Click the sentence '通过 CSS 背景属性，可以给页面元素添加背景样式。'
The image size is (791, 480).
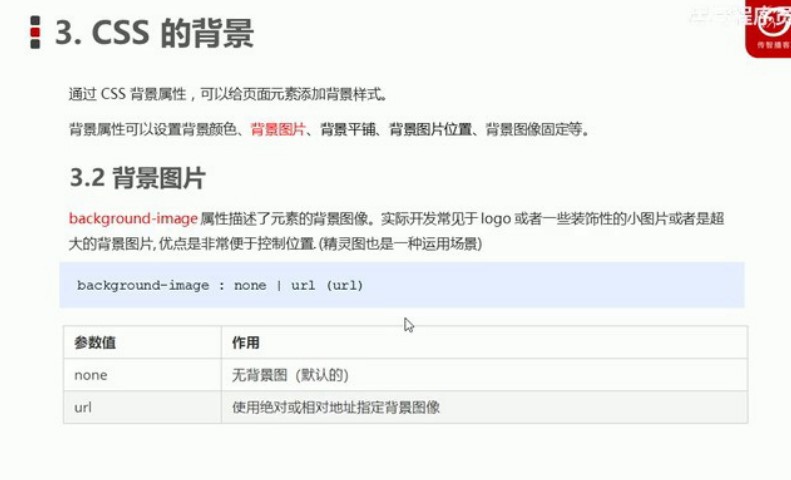(229, 94)
